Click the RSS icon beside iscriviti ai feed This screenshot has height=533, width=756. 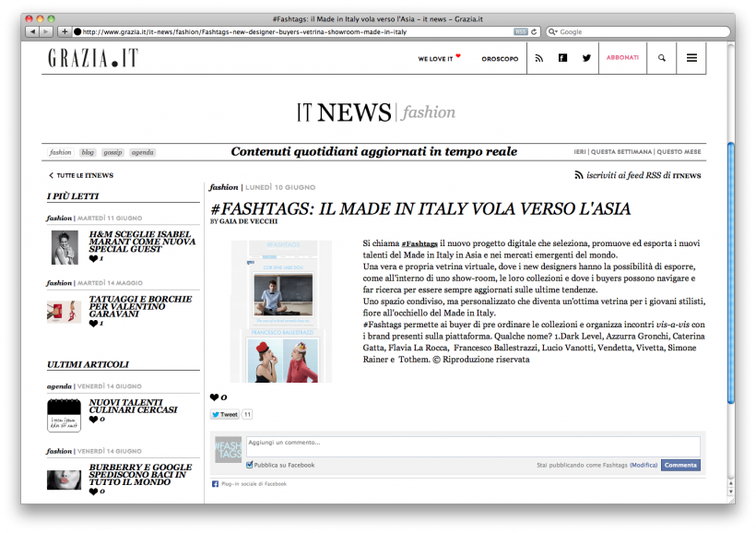click(x=579, y=175)
